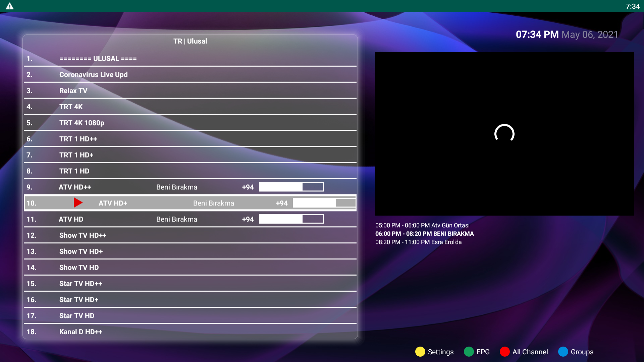This screenshot has width=644, height=362.
Task: Click the warning triangle icon in status bar
Action: [x=10, y=6]
